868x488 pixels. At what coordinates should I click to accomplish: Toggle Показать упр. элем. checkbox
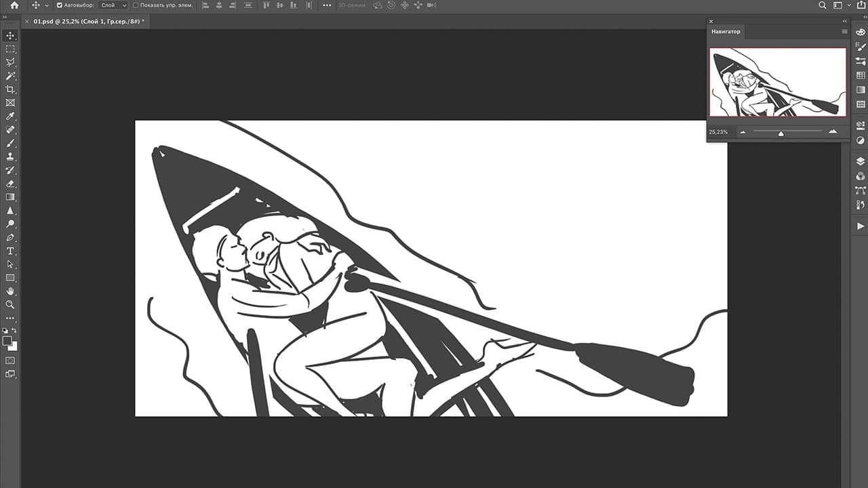coord(136,5)
